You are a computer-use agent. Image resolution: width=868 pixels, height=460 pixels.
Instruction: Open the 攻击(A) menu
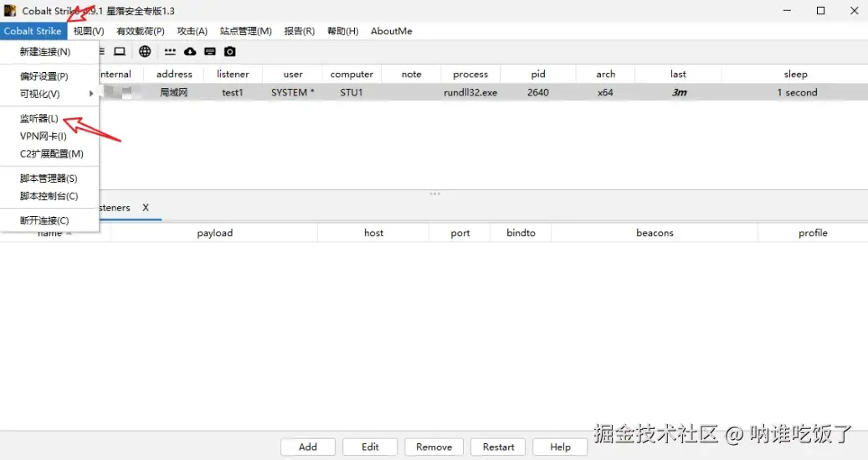click(x=192, y=31)
